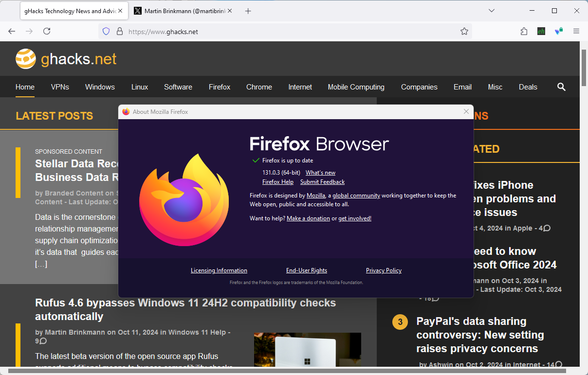
Task: Click the Ashwin author link
Action: tap(441, 365)
